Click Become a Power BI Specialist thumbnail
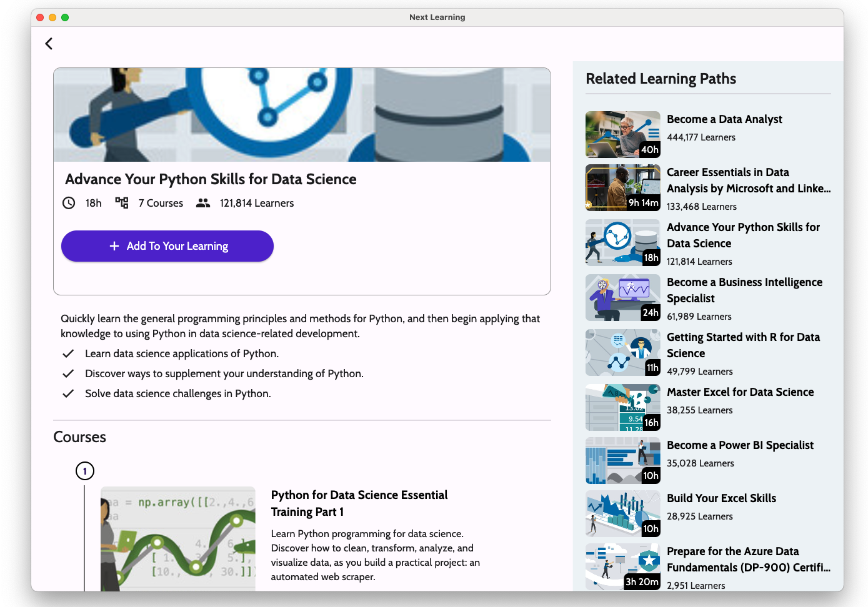868x607 pixels. (x=622, y=461)
